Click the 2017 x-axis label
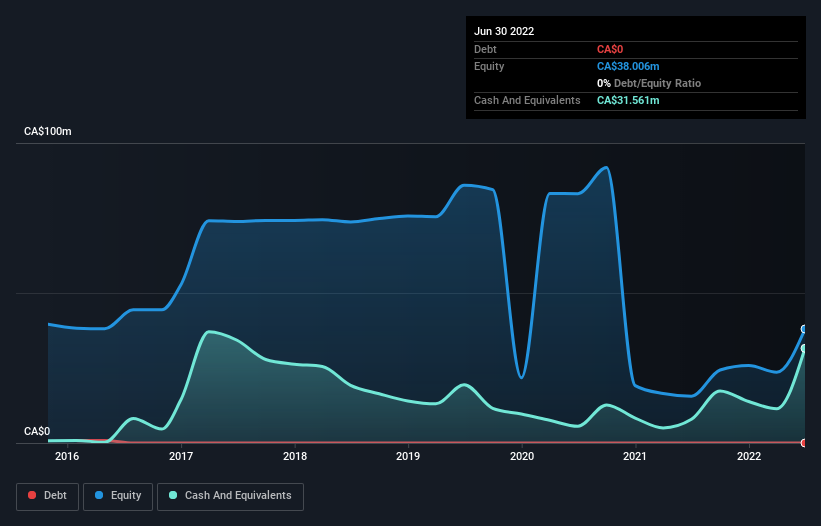 click(181, 456)
